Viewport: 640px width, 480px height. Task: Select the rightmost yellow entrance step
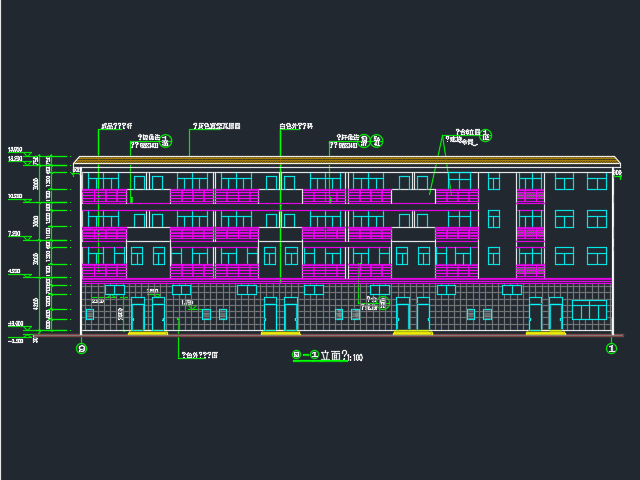(x=546, y=332)
